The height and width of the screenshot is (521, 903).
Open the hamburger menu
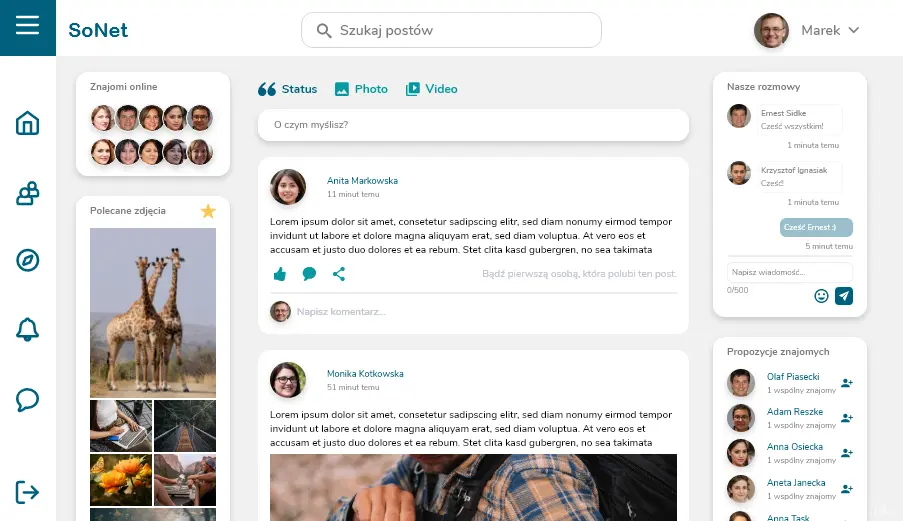coord(27,25)
